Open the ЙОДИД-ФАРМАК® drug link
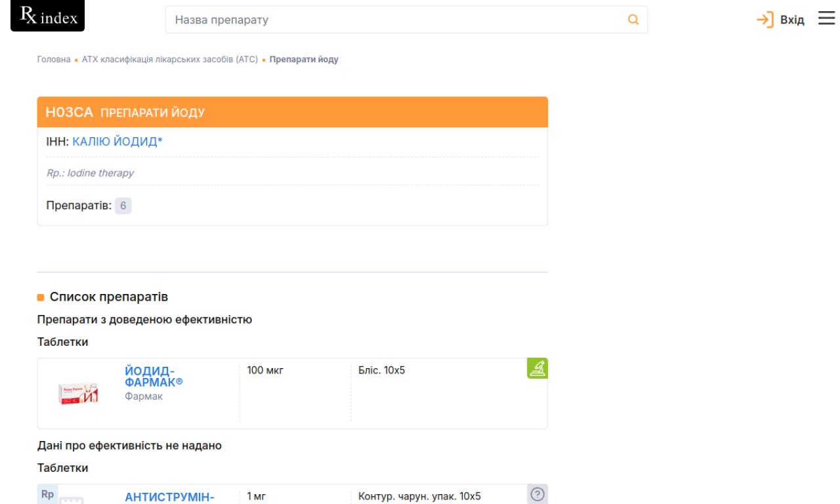Screen dimensions: 840x504 pyautogui.click(x=154, y=376)
